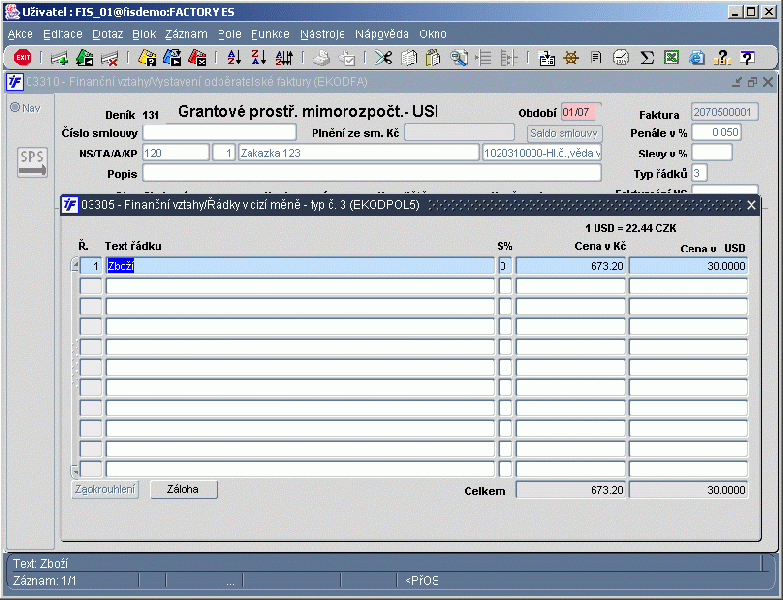The height and width of the screenshot is (600, 783).
Task: Open the Akce menu
Action: (x=20, y=34)
